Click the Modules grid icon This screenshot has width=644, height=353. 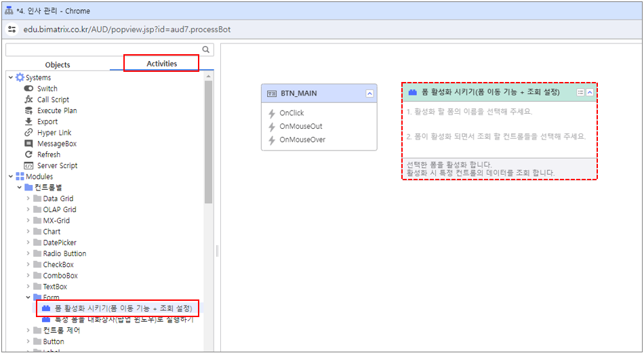[20, 177]
